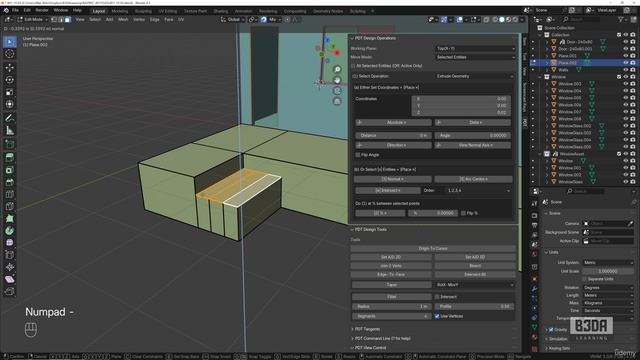
Task: Activate the Extrude Region tool
Action: [10, 158]
